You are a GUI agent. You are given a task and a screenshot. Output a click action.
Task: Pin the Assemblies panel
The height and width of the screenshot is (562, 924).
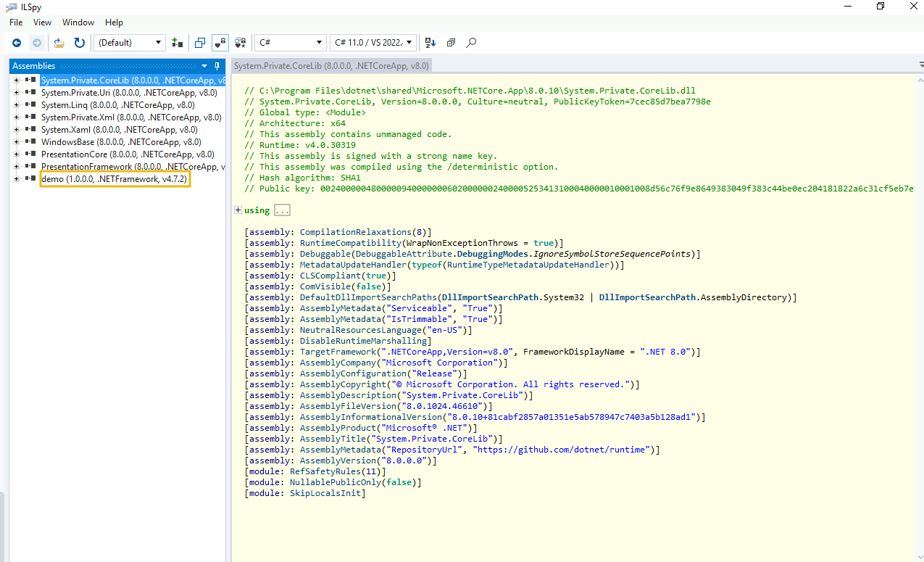point(217,66)
